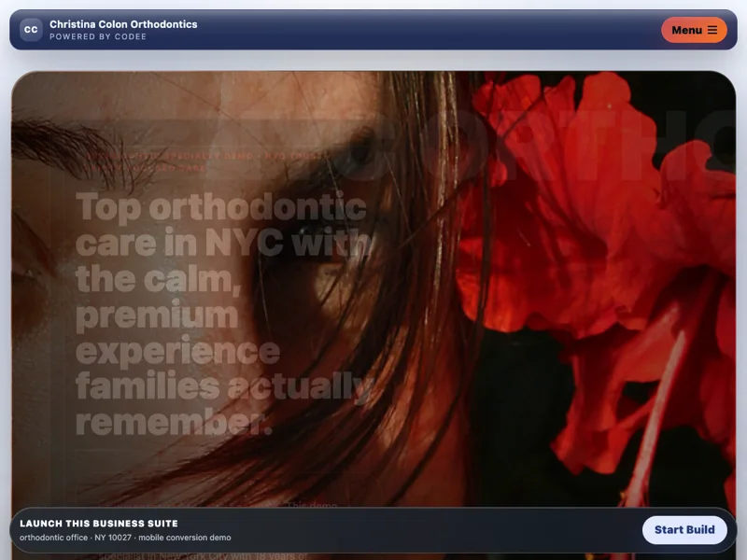The image size is (747, 560).
Task: Click the Start Build button
Action: (x=684, y=530)
